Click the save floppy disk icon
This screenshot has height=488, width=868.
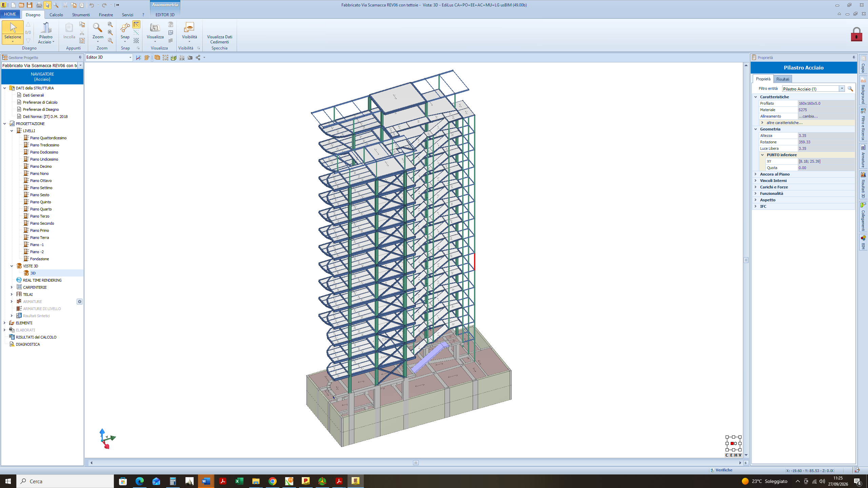point(29,5)
